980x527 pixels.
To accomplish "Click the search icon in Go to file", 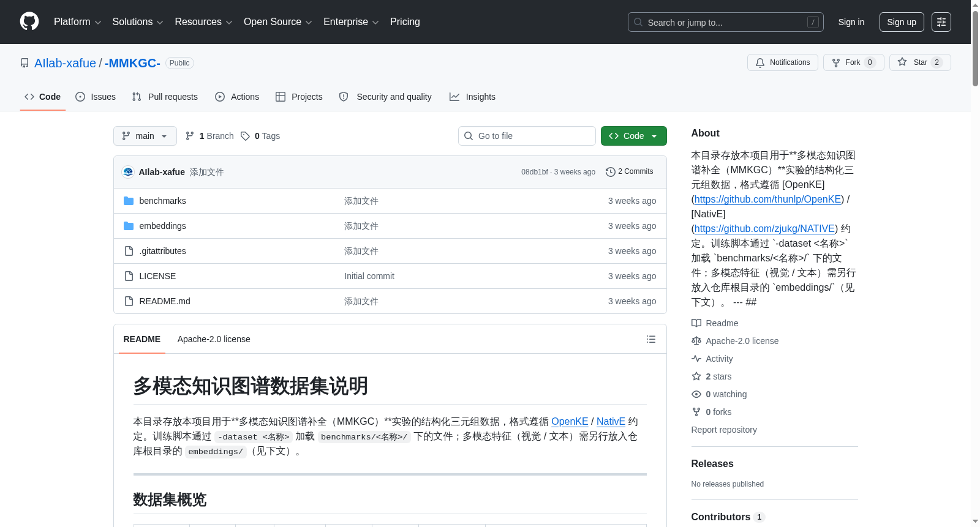I will [469, 136].
